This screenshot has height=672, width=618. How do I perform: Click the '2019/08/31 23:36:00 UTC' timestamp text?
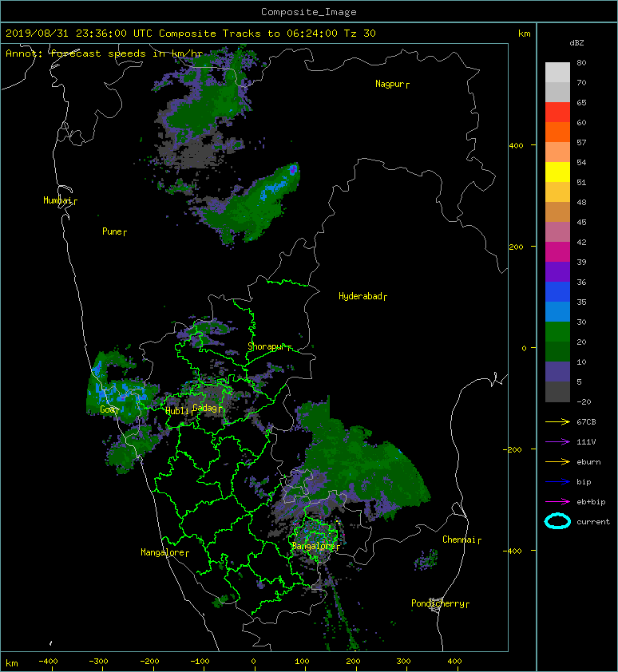79,34
